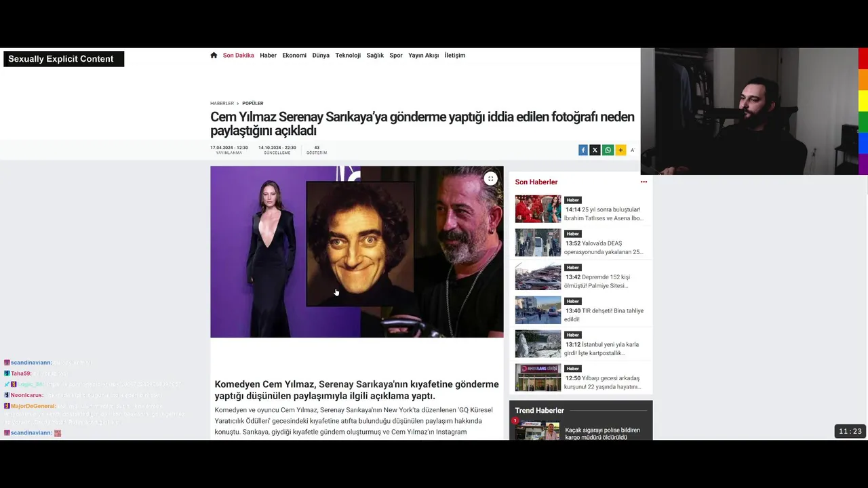The height and width of the screenshot is (488, 868).
Task: Click the Depremde 152 kişi story thumbnail
Action: [538, 277]
